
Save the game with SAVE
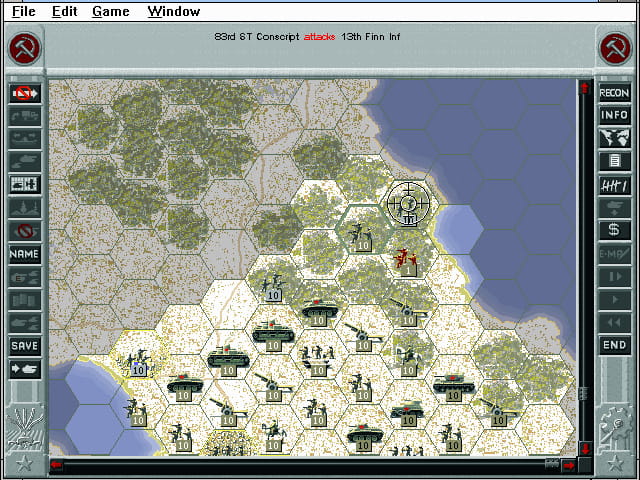click(x=25, y=346)
